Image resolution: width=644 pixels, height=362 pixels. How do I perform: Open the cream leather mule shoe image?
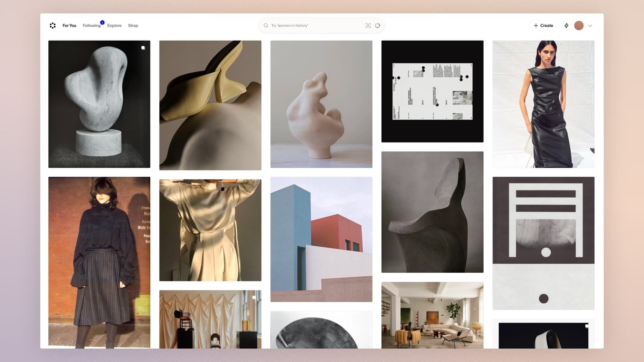tap(210, 105)
